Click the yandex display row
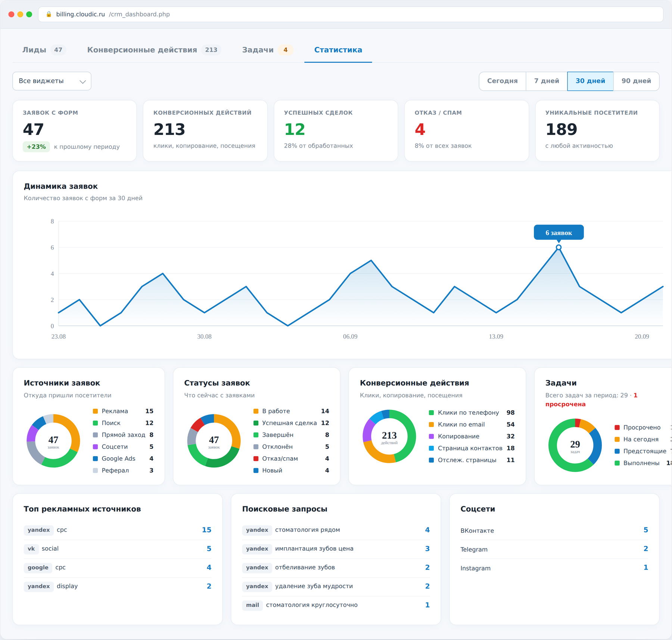The height and width of the screenshot is (640, 672). [x=118, y=586]
